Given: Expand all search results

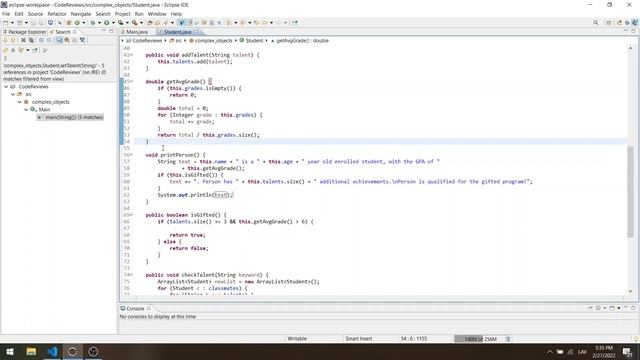Looking at the screenshot, I should 41,40.
